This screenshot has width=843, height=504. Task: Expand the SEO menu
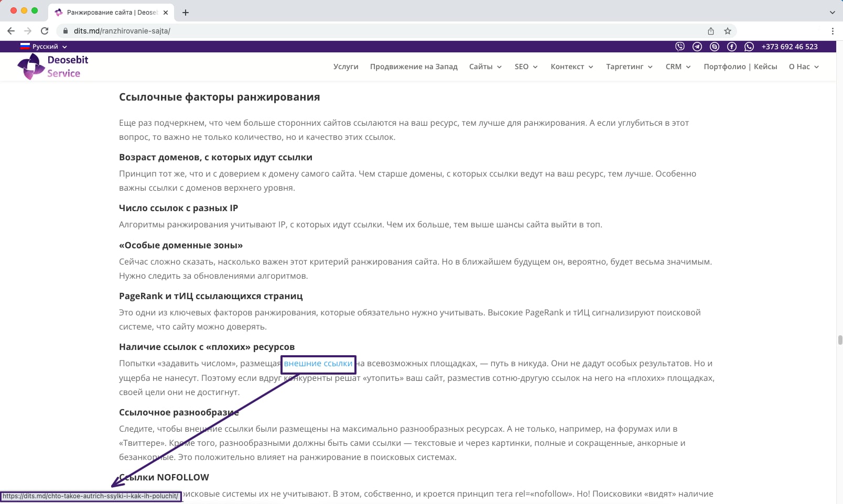(x=526, y=67)
